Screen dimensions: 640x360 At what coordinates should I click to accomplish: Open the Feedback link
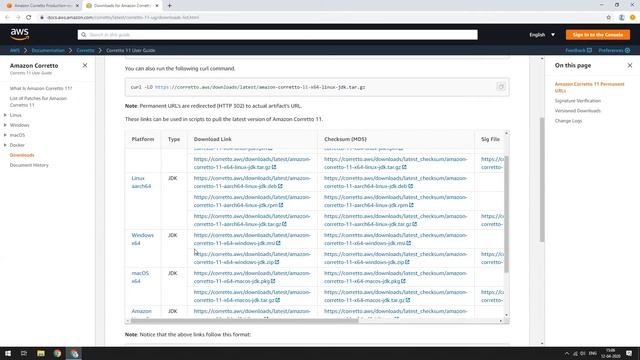point(578,50)
